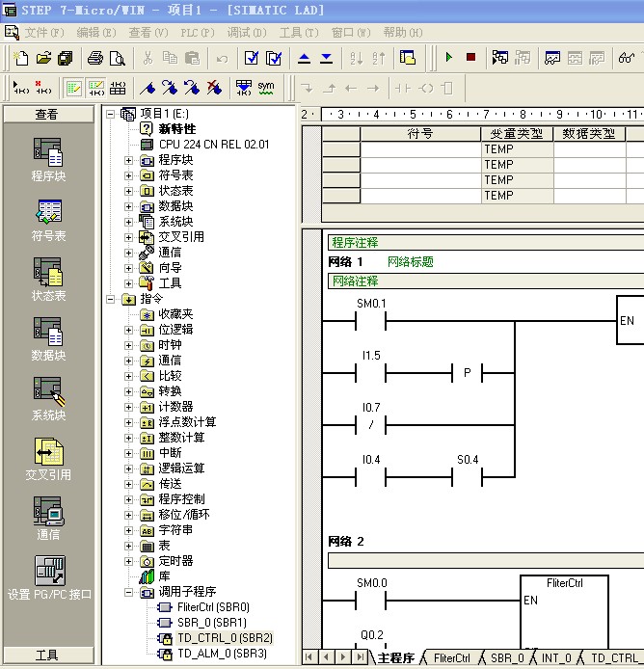Click the STOP (red square) toolbar icon
644x669 pixels.
point(470,58)
